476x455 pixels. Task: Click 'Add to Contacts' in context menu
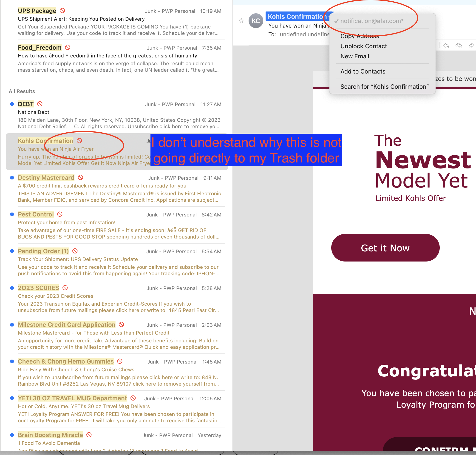tap(363, 71)
